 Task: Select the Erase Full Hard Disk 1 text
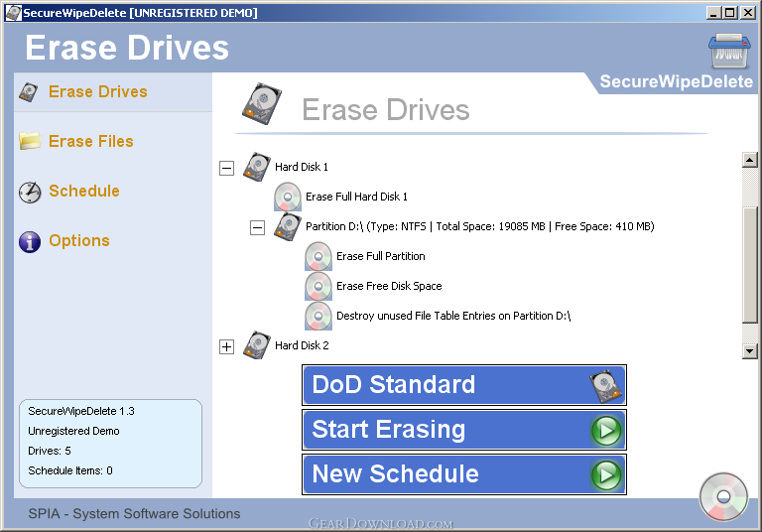tap(356, 197)
